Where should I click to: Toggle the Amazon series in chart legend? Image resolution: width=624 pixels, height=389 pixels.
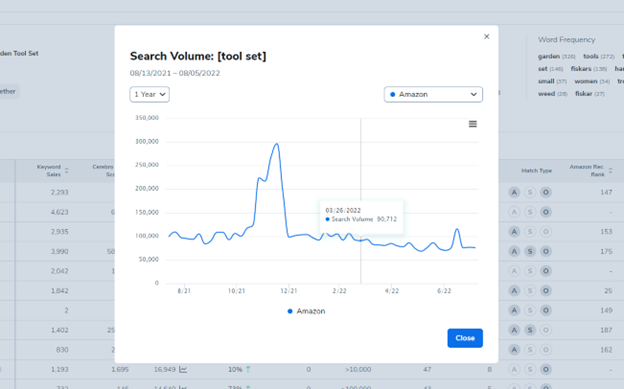(306, 311)
